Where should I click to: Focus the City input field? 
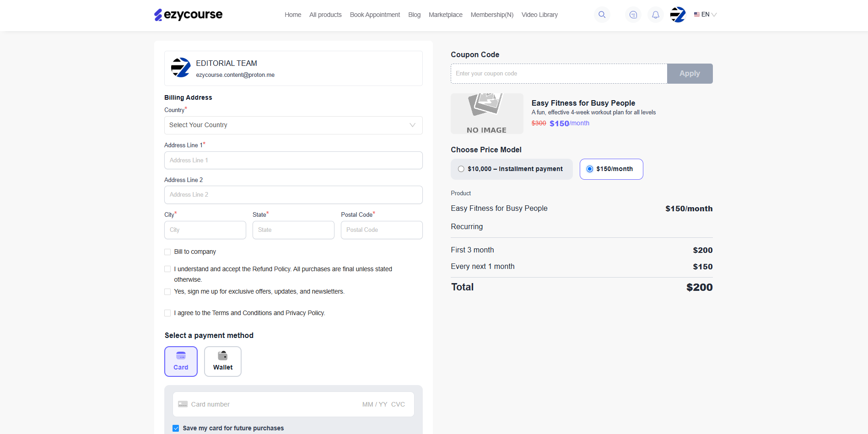[x=205, y=230]
